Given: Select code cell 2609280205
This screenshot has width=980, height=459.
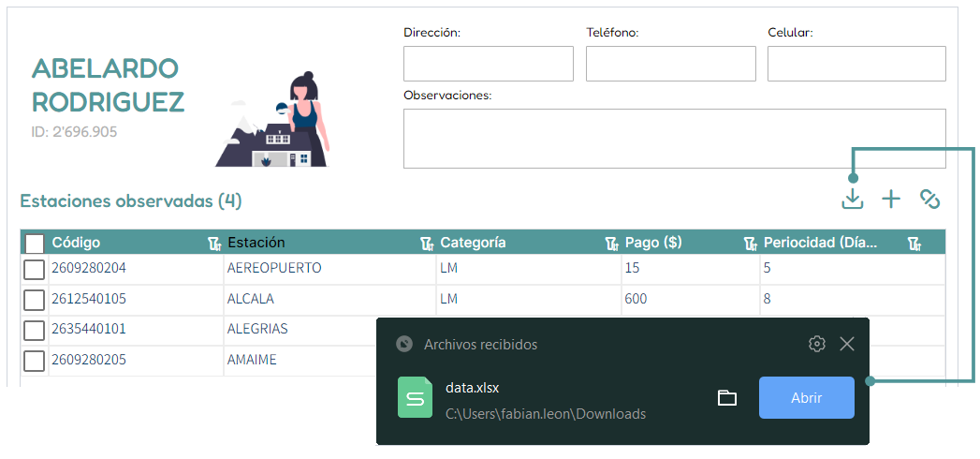Looking at the screenshot, I should pyautogui.click(x=89, y=360).
